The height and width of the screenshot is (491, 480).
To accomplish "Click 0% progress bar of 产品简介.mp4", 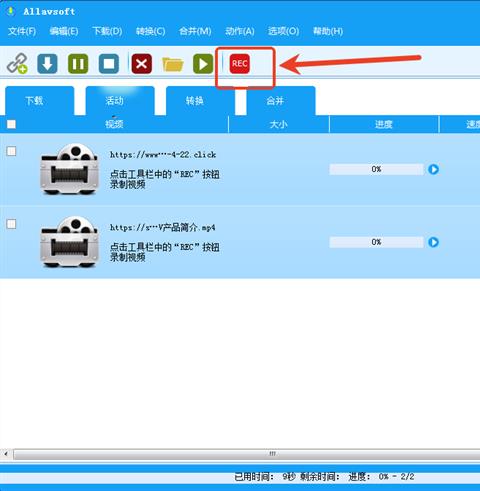I will click(x=376, y=242).
